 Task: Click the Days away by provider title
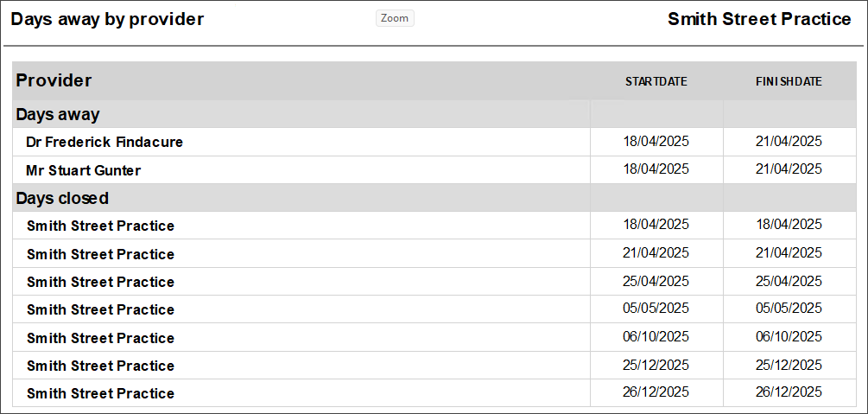tap(107, 19)
